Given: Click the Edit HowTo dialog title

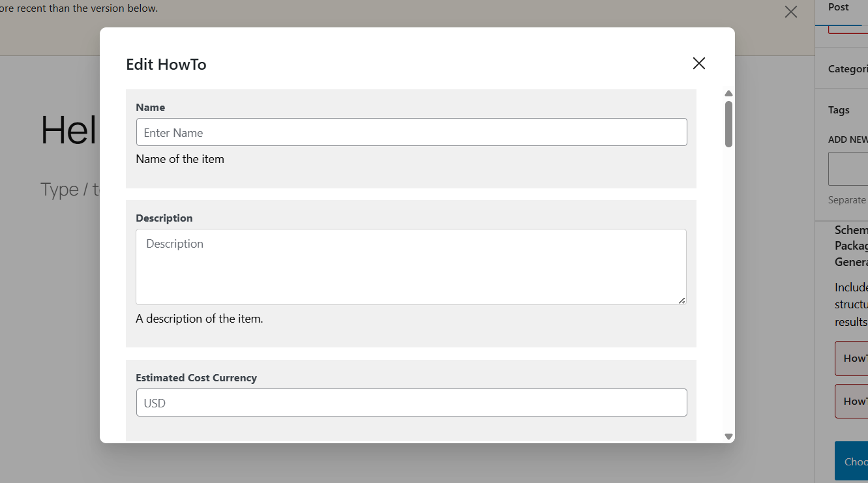Looking at the screenshot, I should pos(166,65).
